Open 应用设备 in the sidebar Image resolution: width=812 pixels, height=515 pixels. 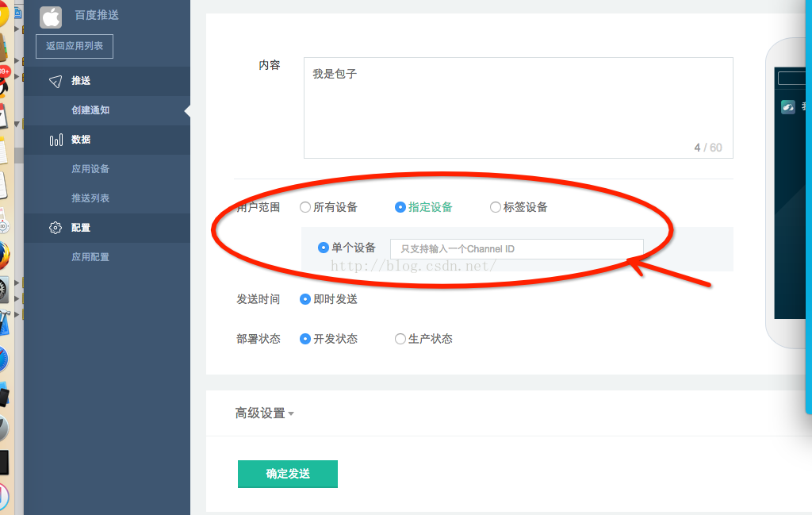[90, 168]
